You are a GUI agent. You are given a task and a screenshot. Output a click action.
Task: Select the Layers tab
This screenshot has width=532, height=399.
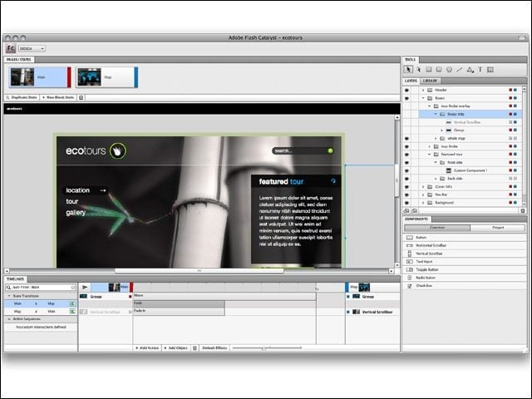pyautogui.click(x=411, y=81)
